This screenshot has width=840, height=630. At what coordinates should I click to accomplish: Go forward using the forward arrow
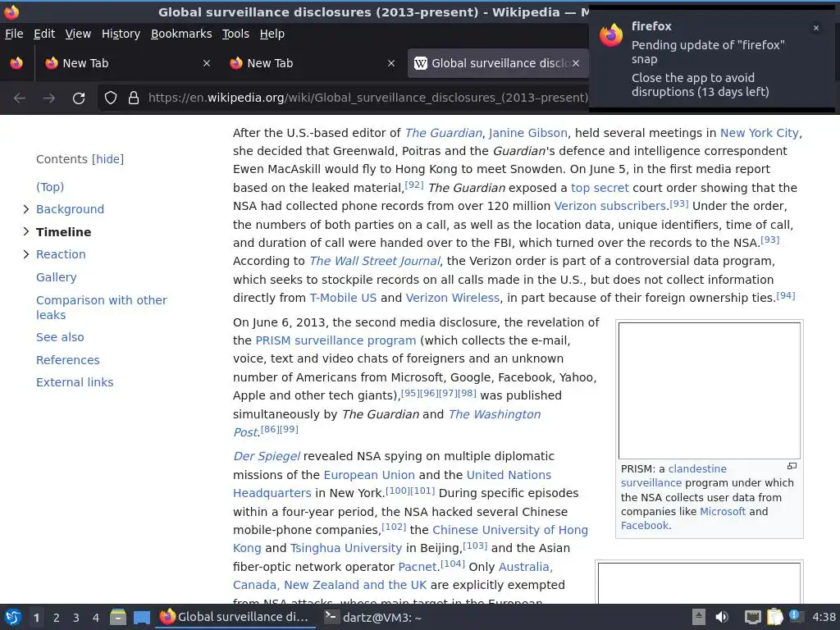[49, 98]
